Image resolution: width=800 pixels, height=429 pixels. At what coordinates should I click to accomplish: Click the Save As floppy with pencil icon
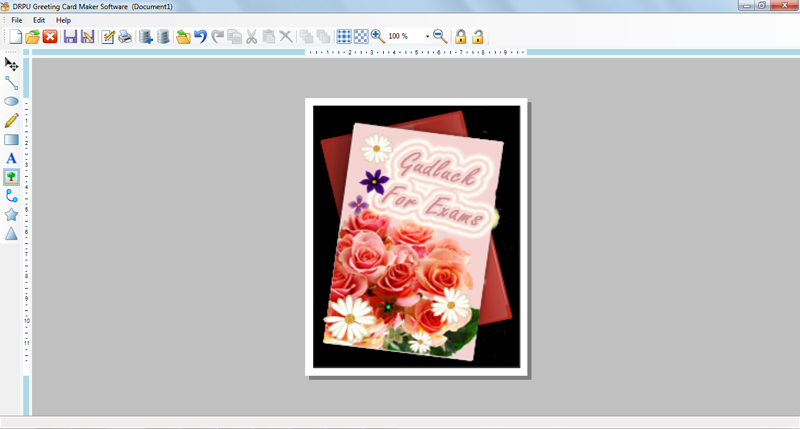coord(88,36)
